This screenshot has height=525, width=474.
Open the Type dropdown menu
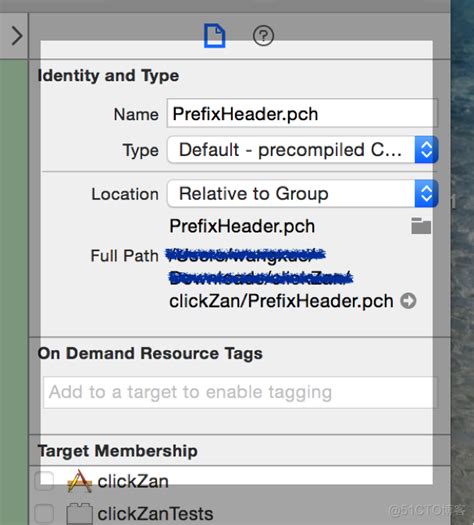pos(303,150)
